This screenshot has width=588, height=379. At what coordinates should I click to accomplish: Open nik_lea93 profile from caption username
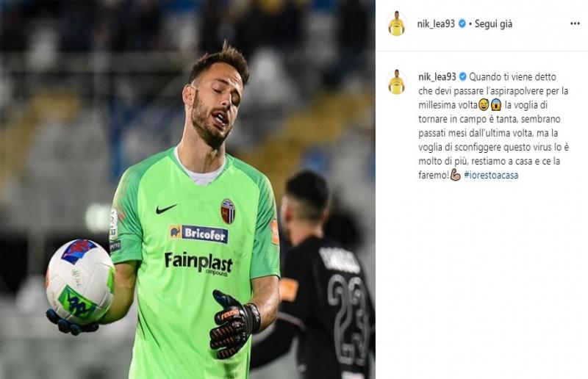[x=437, y=77]
